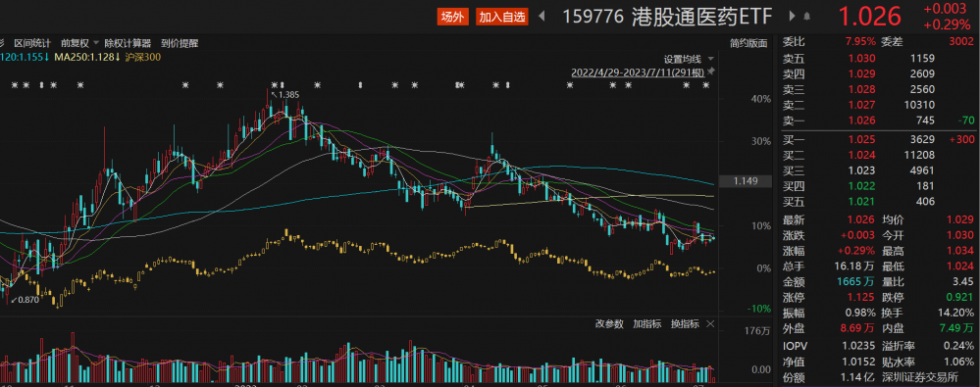The height and width of the screenshot is (387, 980).
Task: Open the 除权计算器 calculator
Action: click(128, 43)
